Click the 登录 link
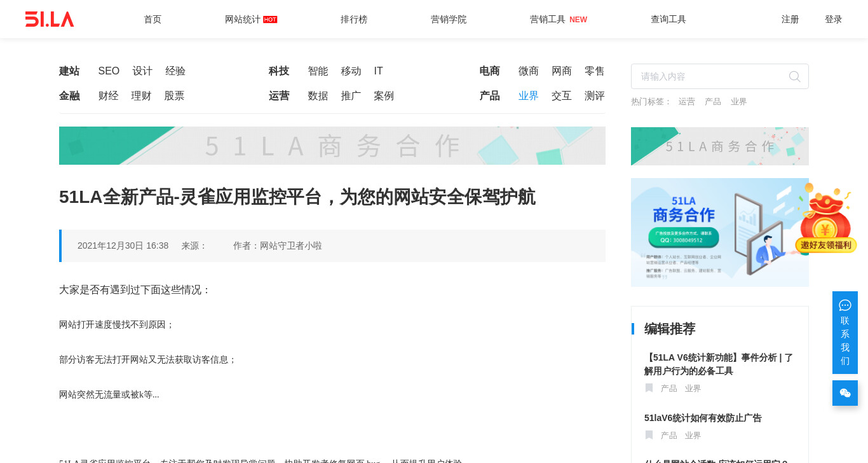Screen dimensions: 868x463 834,19
